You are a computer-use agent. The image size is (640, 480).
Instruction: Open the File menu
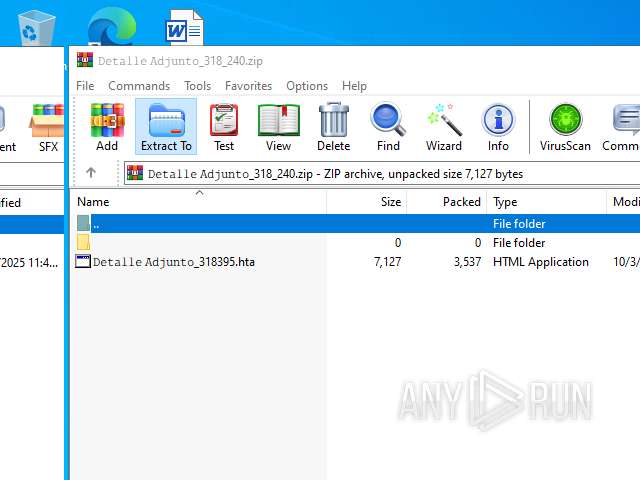pos(85,86)
